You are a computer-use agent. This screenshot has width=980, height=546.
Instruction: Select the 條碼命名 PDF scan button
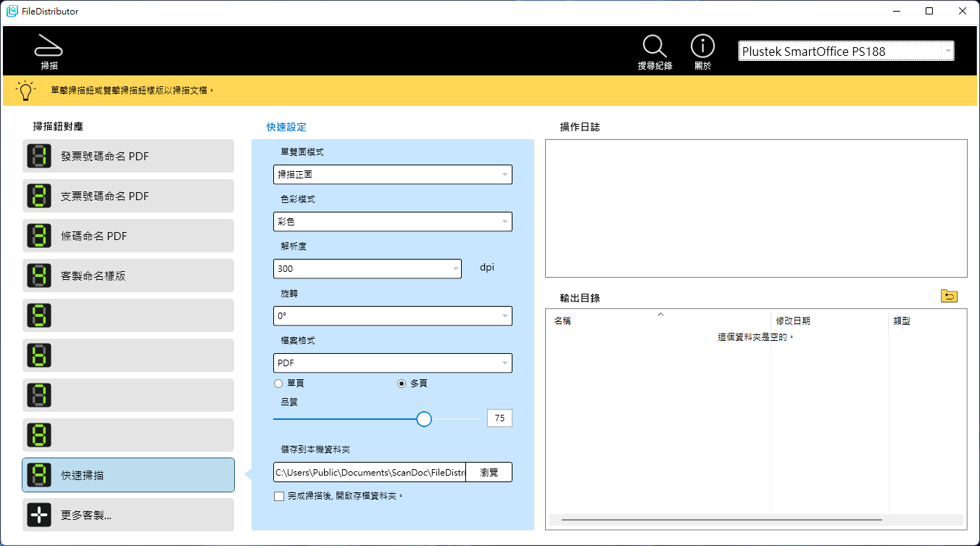(128, 236)
